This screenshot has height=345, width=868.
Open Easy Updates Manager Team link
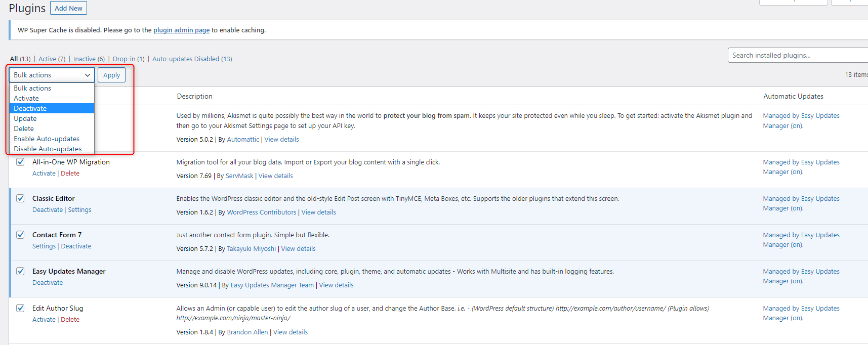click(272, 285)
